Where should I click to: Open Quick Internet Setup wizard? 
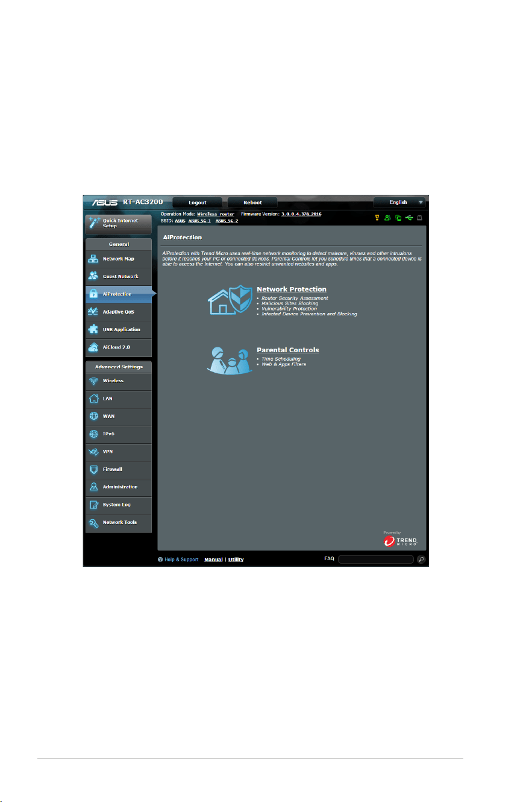[118, 224]
